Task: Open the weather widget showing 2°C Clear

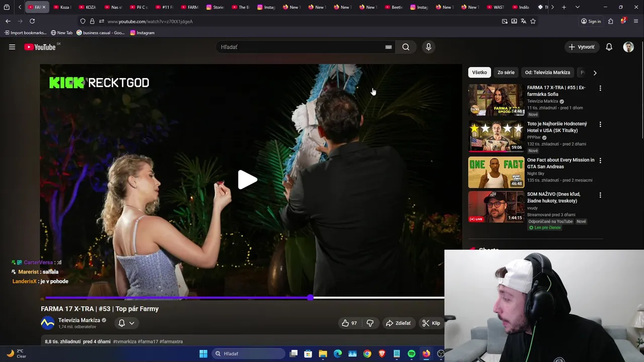Action: point(16,353)
